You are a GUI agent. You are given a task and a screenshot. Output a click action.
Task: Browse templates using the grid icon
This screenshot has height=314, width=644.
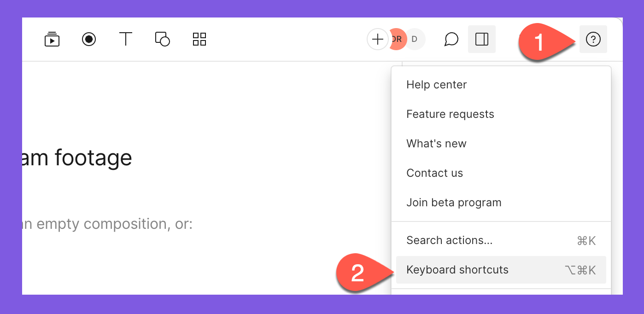click(x=199, y=39)
